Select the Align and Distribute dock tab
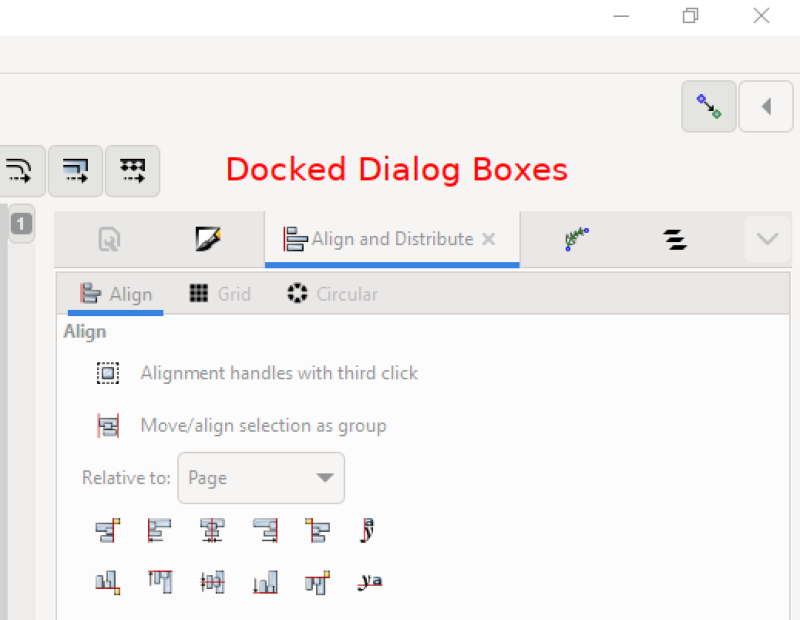This screenshot has height=620, width=800. tap(392, 239)
